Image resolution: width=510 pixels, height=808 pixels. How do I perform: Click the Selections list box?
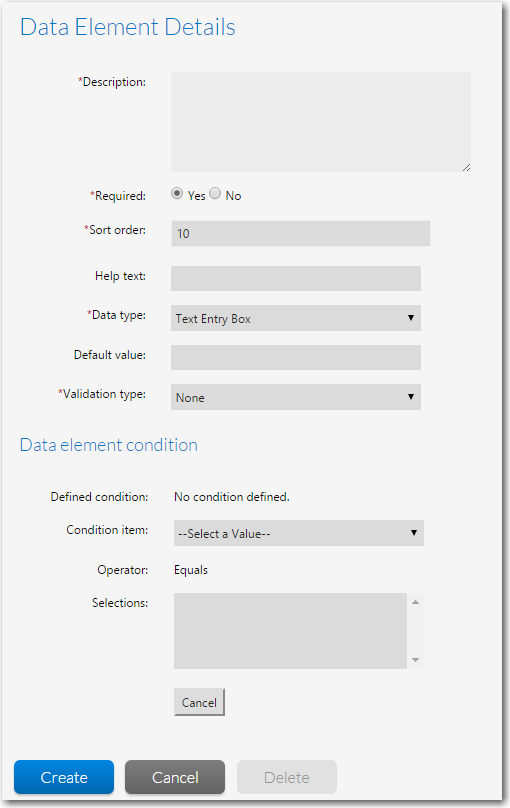coord(291,631)
